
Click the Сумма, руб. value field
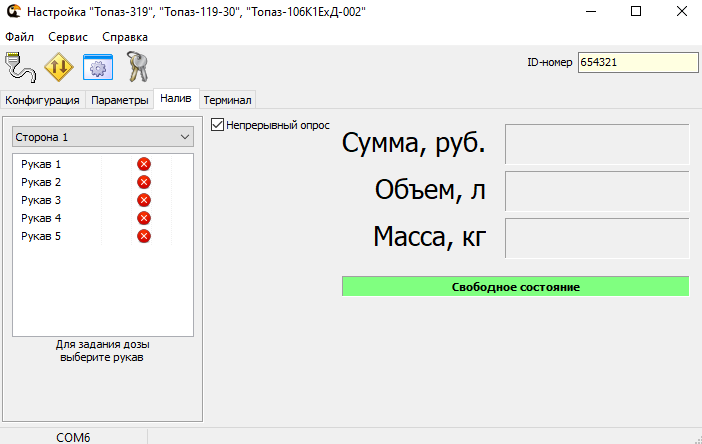pyautogui.click(x=597, y=144)
